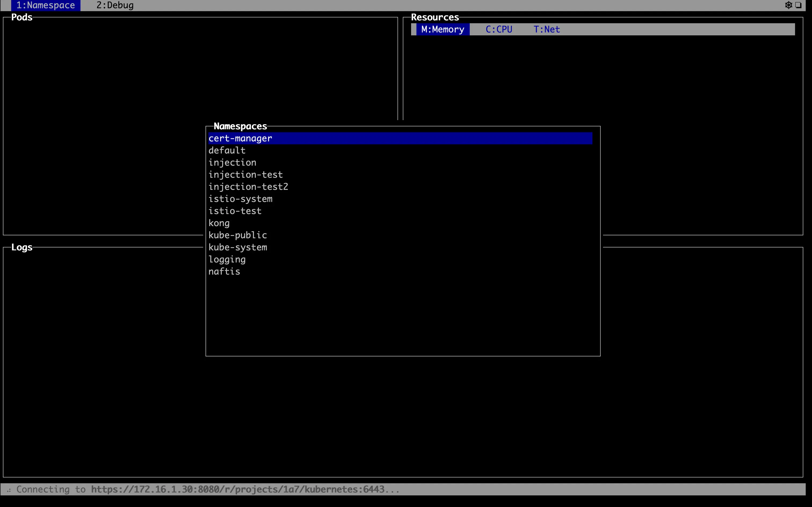Image resolution: width=812 pixels, height=507 pixels.
Task: Show the T:Net resource view
Action: click(x=546, y=30)
